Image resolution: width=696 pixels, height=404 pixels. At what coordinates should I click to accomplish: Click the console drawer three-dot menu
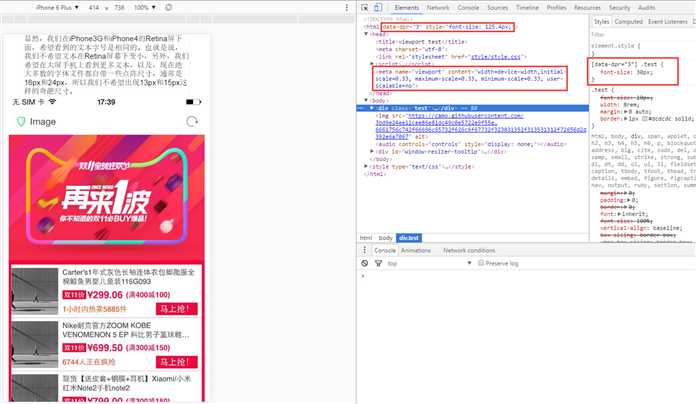point(364,250)
